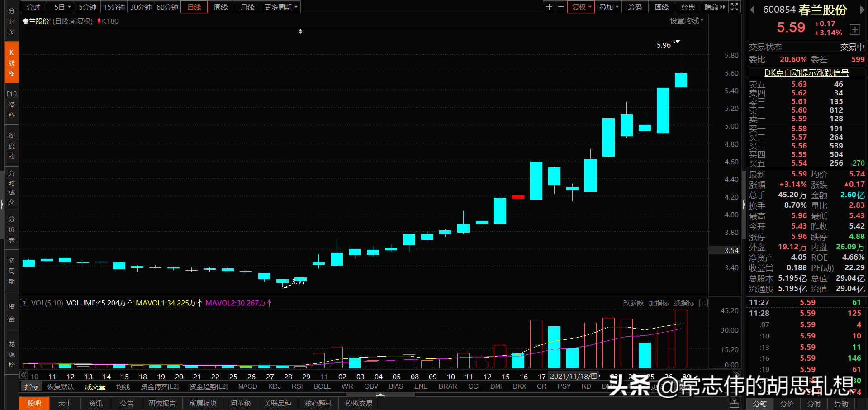Activate the 画线 drawing tool
The height and width of the screenshot is (410, 868).
661,7
